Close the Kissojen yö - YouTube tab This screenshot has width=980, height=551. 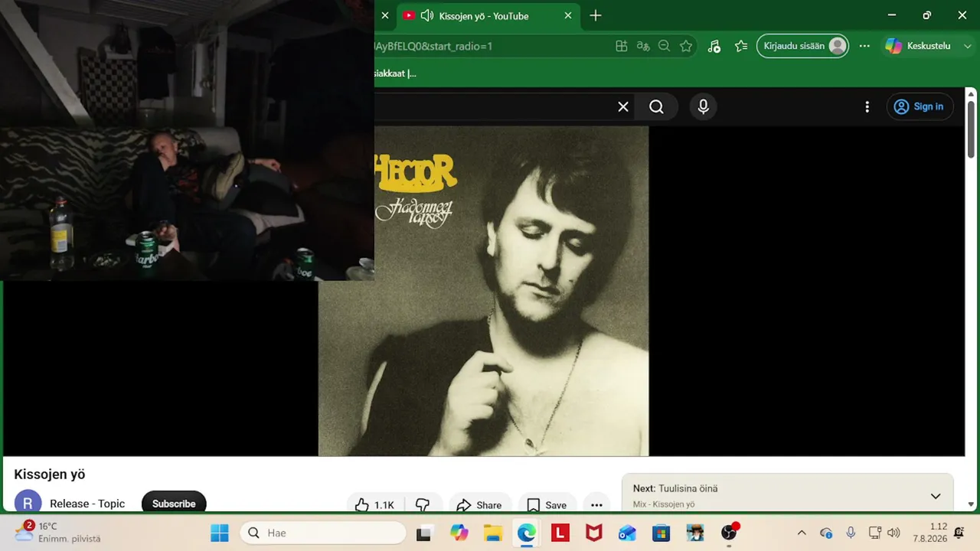[x=568, y=16]
